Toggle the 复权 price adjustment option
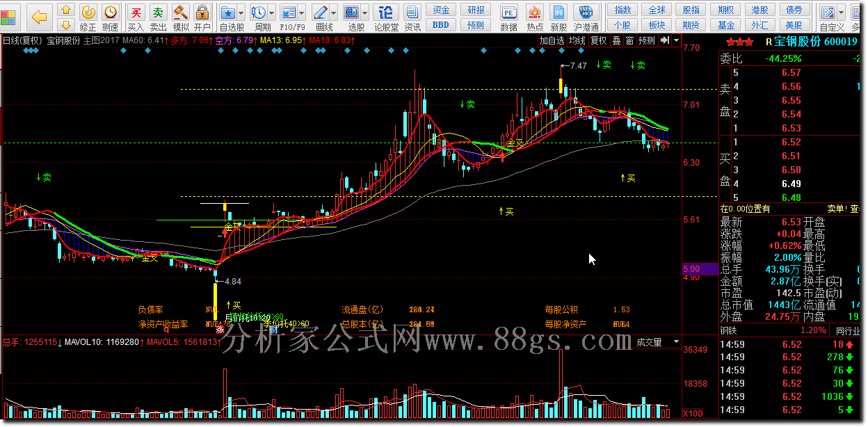 click(599, 40)
